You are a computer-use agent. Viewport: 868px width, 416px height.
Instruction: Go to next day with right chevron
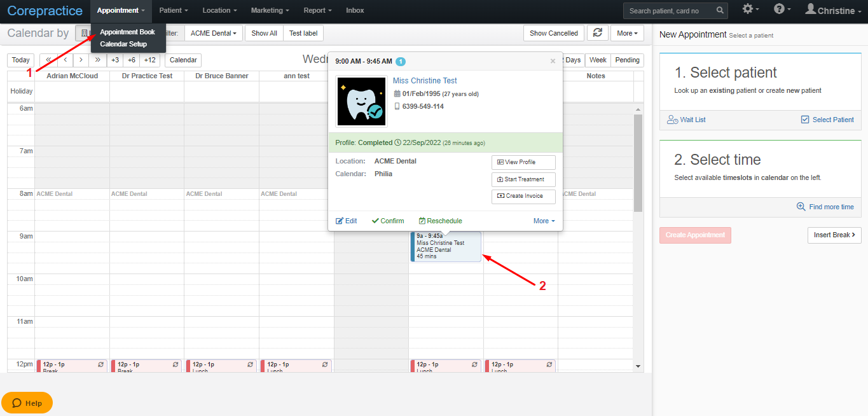[x=81, y=60]
